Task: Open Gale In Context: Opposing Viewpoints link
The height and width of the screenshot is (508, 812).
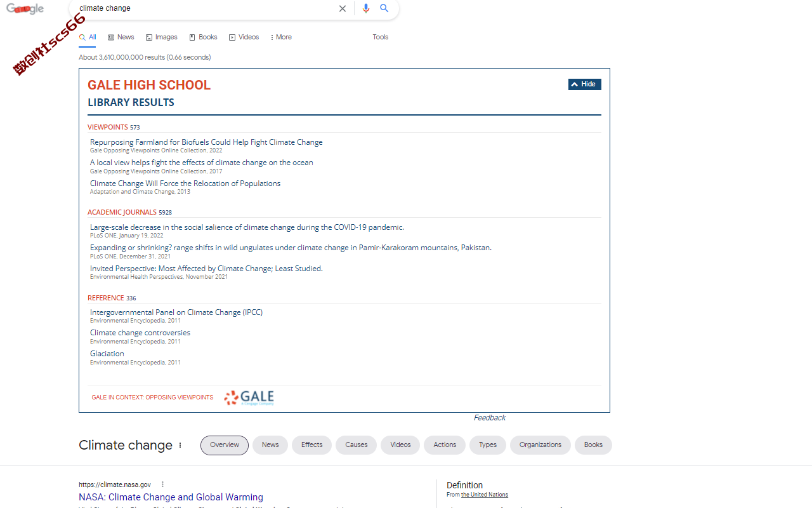Action: 152,398
